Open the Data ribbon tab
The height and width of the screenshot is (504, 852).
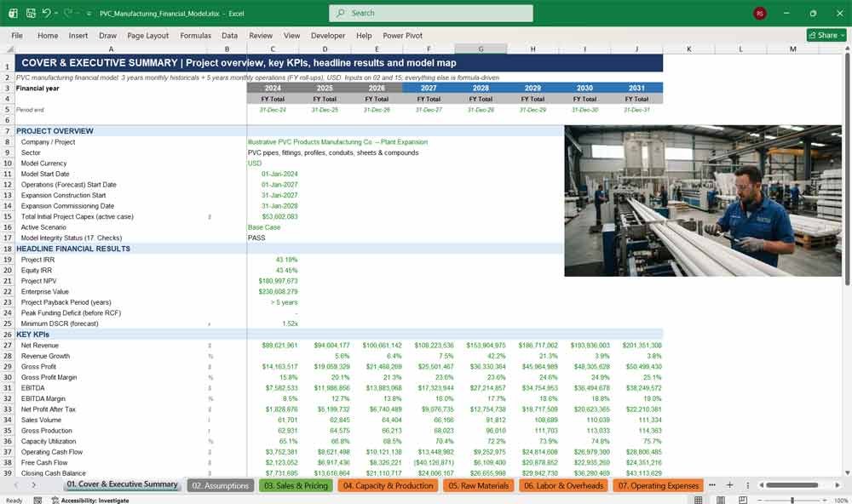(x=229, y=35)
